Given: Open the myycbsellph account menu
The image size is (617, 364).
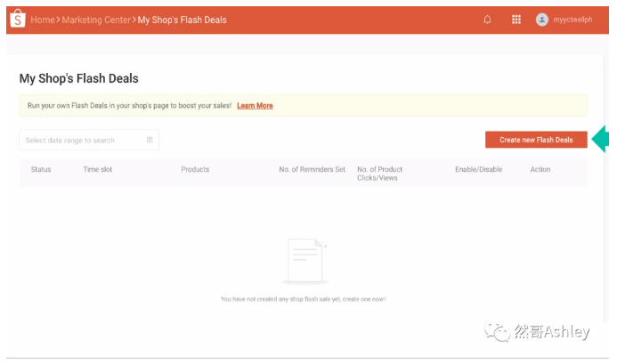Looking at the screenshot, I should click(572, 20).
